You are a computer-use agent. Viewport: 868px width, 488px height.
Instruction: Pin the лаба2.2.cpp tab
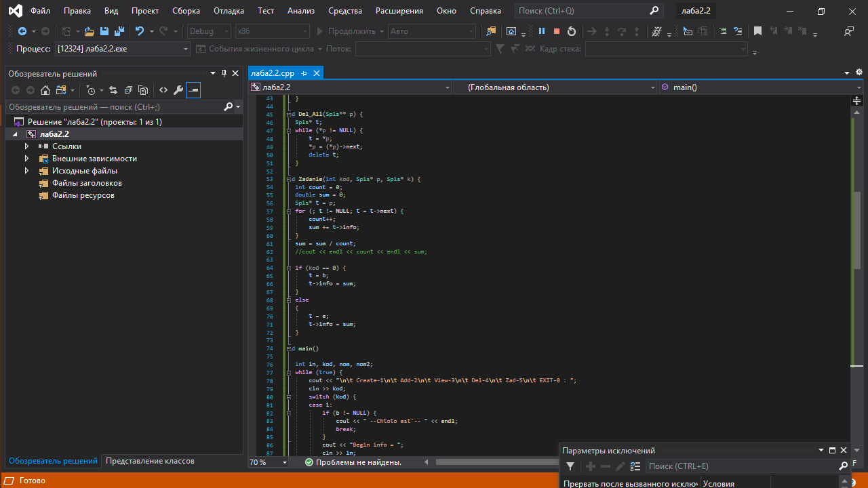click(304, 73)
